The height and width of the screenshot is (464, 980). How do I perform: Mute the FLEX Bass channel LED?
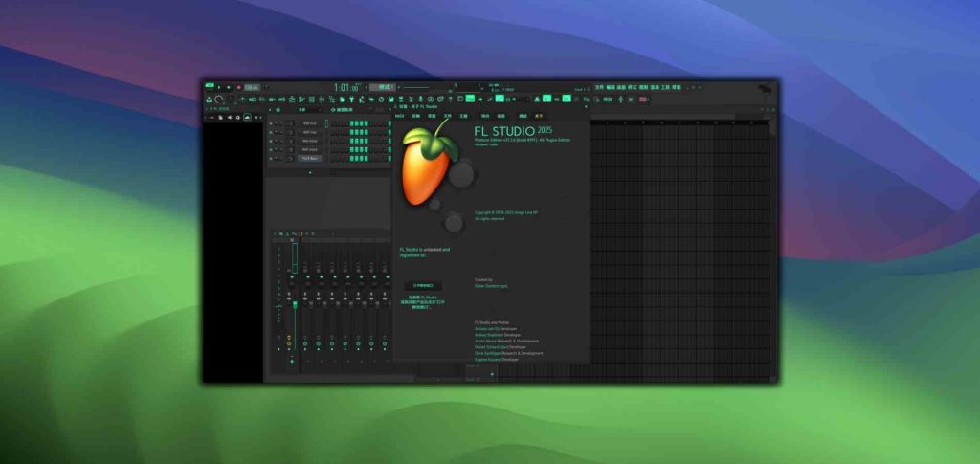point(271,159)
